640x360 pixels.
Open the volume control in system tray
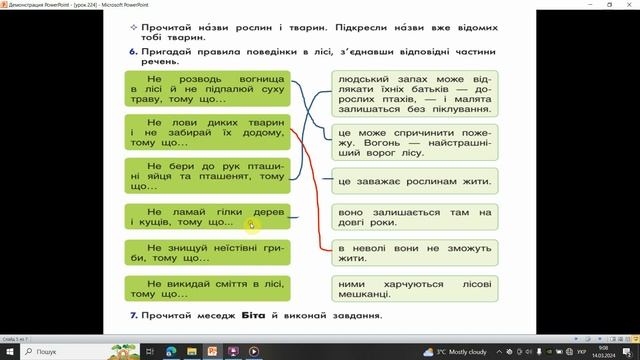[x=529, y=352]
